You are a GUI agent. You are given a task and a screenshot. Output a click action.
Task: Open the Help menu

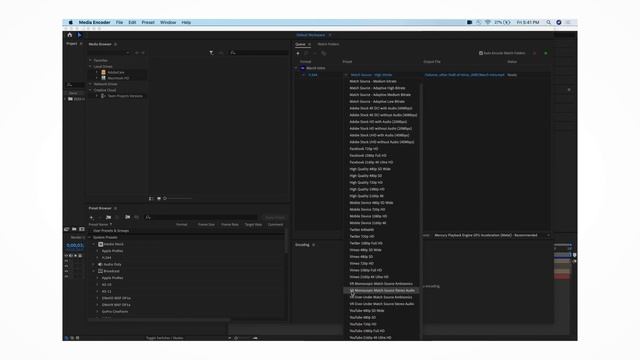point(186,22)
